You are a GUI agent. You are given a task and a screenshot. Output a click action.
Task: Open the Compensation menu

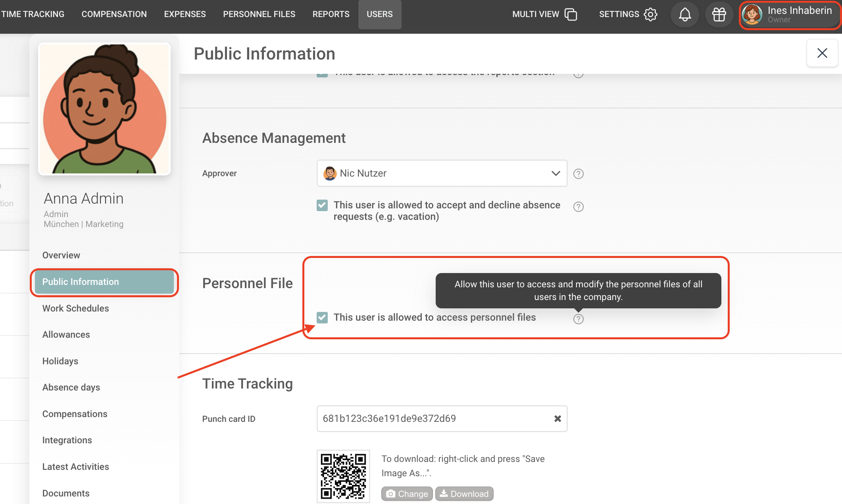tap(114, 14)
